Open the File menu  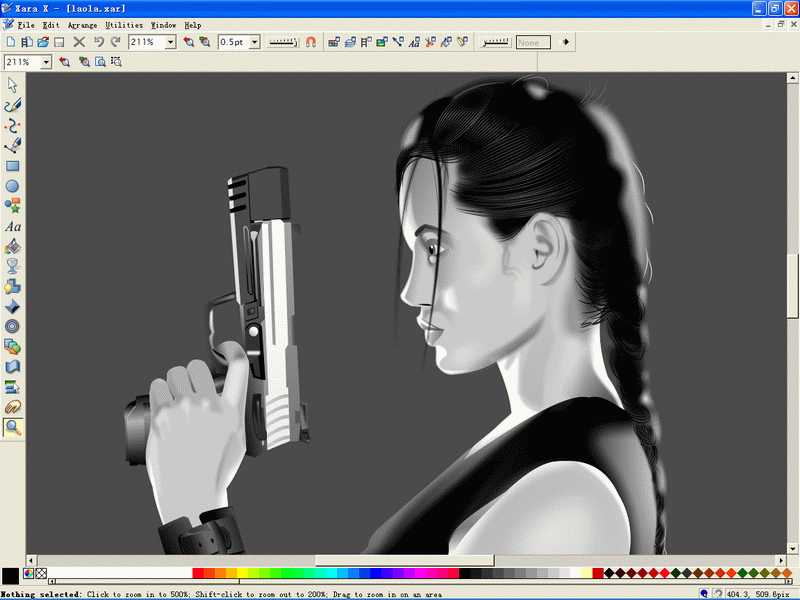pyautogui.click(x=26, y=25)
